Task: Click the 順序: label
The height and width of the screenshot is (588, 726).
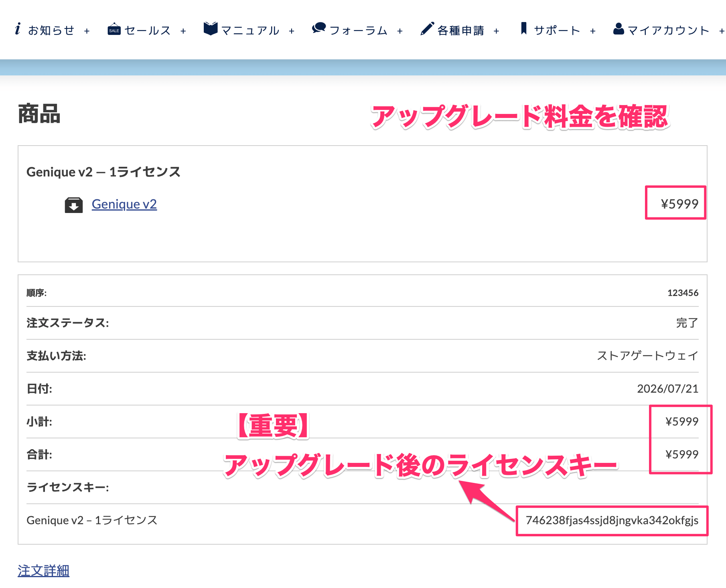Action: 37,293
